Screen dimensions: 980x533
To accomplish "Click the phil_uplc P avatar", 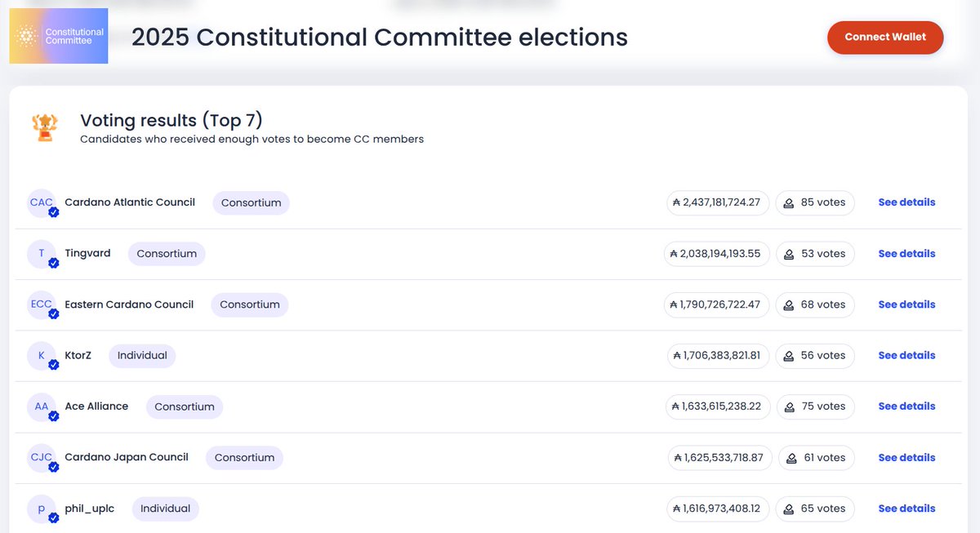I will [x=42, y=509].
